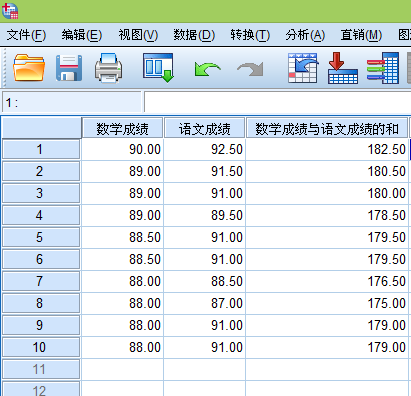Click the Go to case icon

(303, 68)
